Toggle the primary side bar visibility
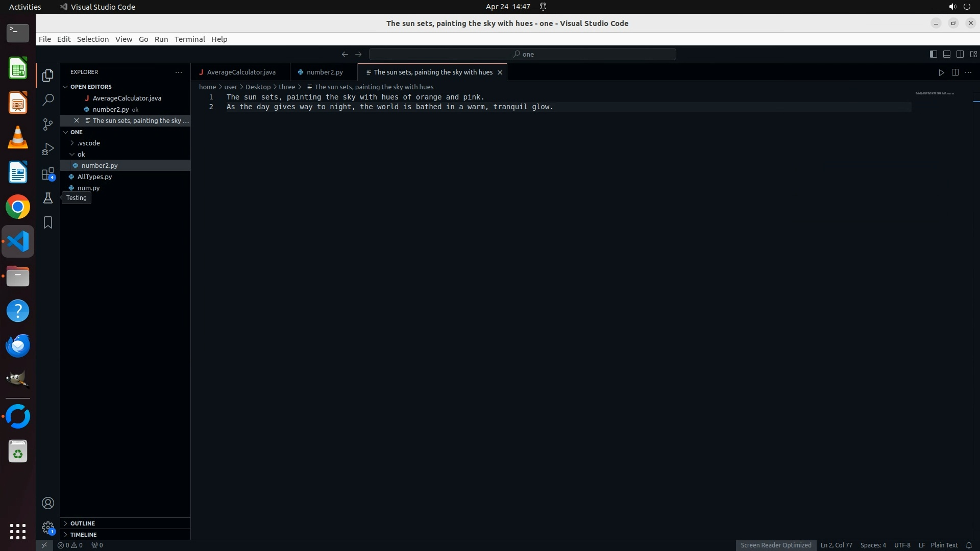 [933, 54]
